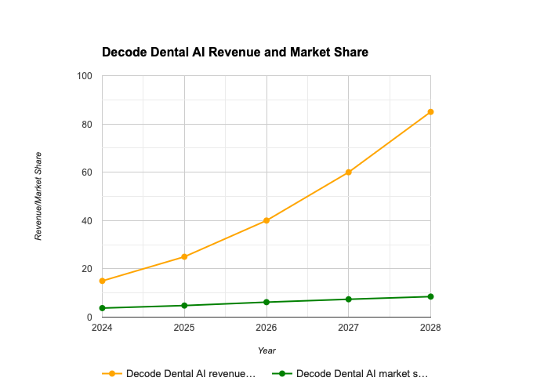Image resolution: width=533 pixels, height=392 pixels.
Task: Click the y-axis label '100'
Action: (x=85, y=76)
